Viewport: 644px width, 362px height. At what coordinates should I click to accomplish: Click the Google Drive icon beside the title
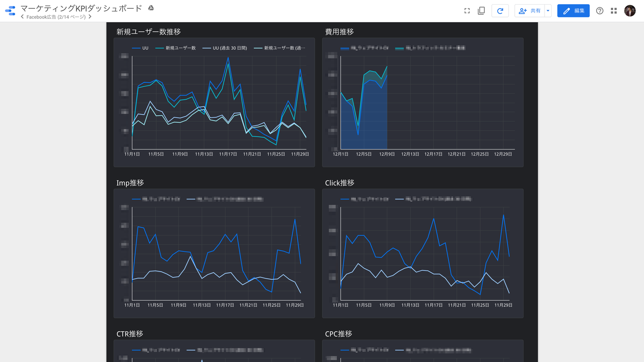(x=150, y=8)
